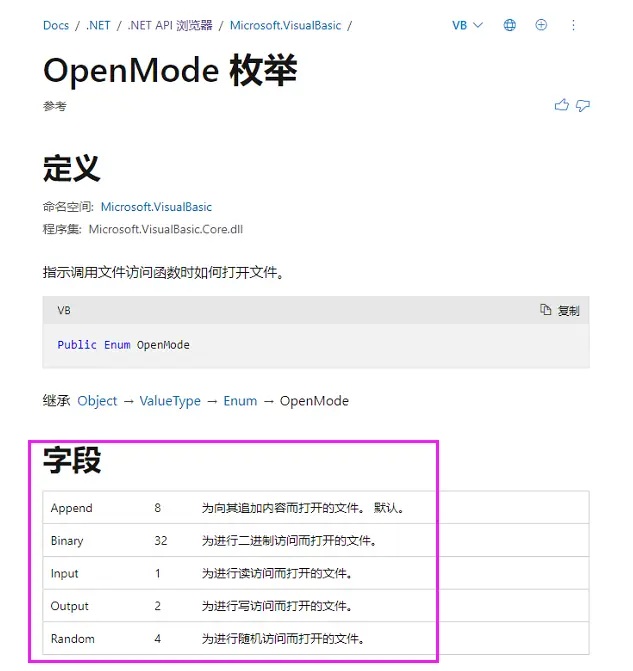Follow the Object inheritance link
633x671 pixels.
97,401
